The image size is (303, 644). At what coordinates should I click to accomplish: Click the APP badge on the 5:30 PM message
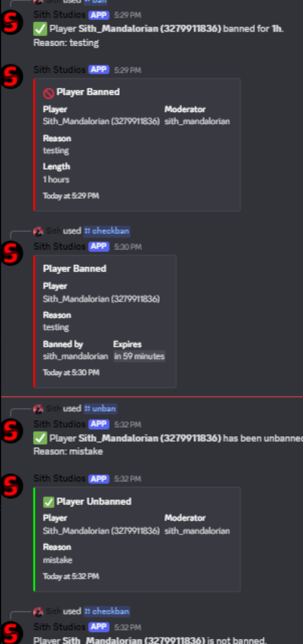tap(99, 247)
